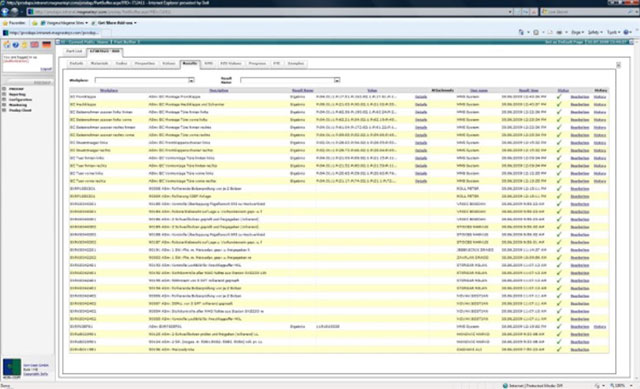Sort table by Status column header
The width and height of the screenshot is (640, 389).
[x=563, y=91]
